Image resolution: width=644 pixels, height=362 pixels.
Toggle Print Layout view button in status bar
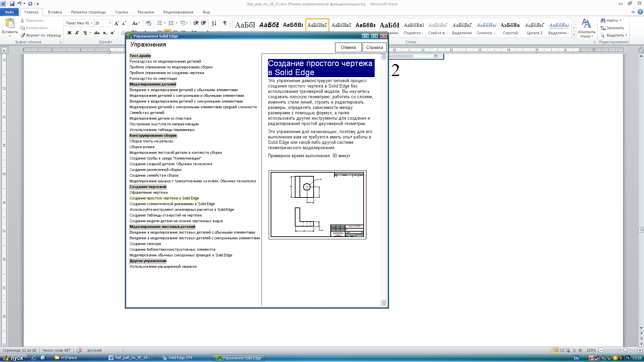555,350
